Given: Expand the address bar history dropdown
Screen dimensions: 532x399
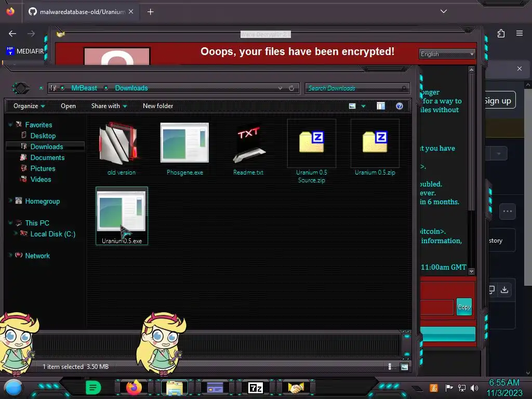Looking at the screenshot, I should [x=280, y=88].
